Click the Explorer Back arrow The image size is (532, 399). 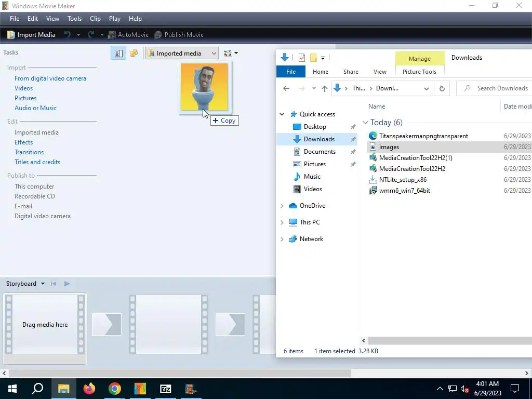(x=286, y=88)
